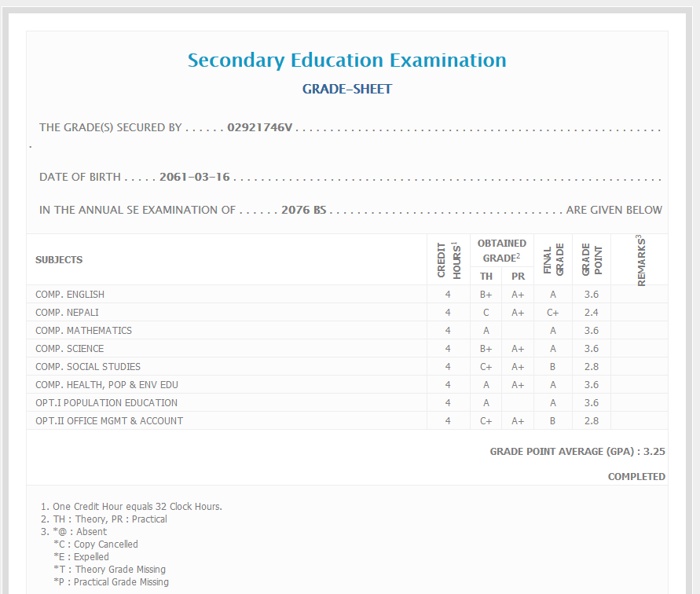Select the symbol number 02921746V

[259, 127]
